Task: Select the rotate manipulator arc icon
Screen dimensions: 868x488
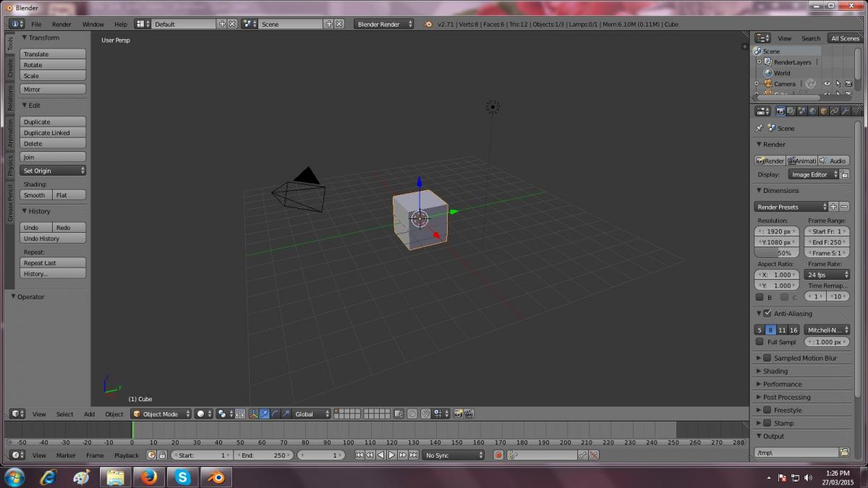Action: pos(276,414)
